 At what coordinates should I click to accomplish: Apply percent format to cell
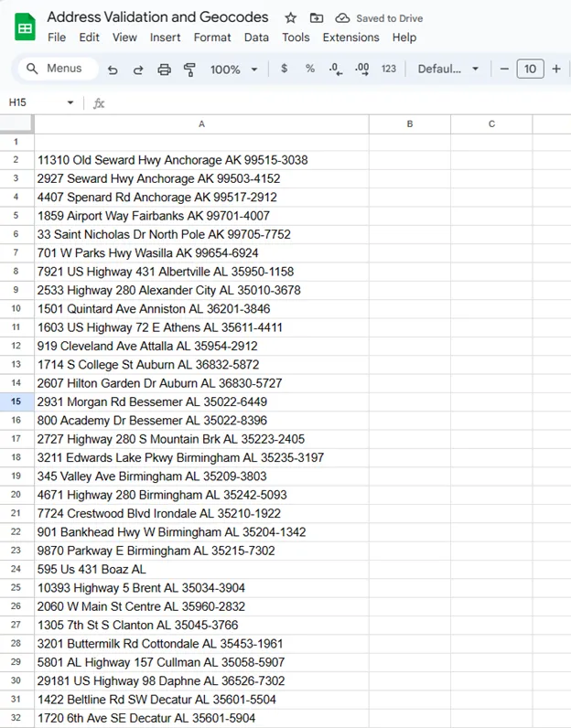click(x=310, y=69)
